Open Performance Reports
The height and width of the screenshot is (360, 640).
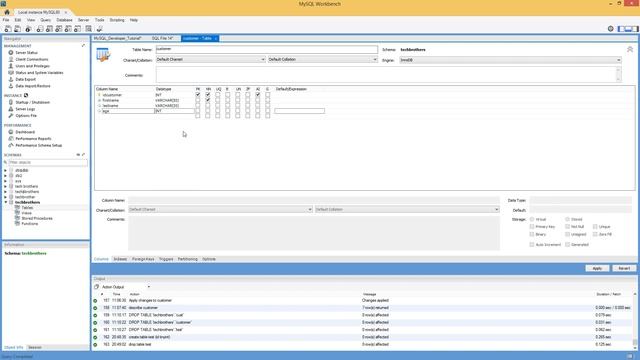pos(33,139)
